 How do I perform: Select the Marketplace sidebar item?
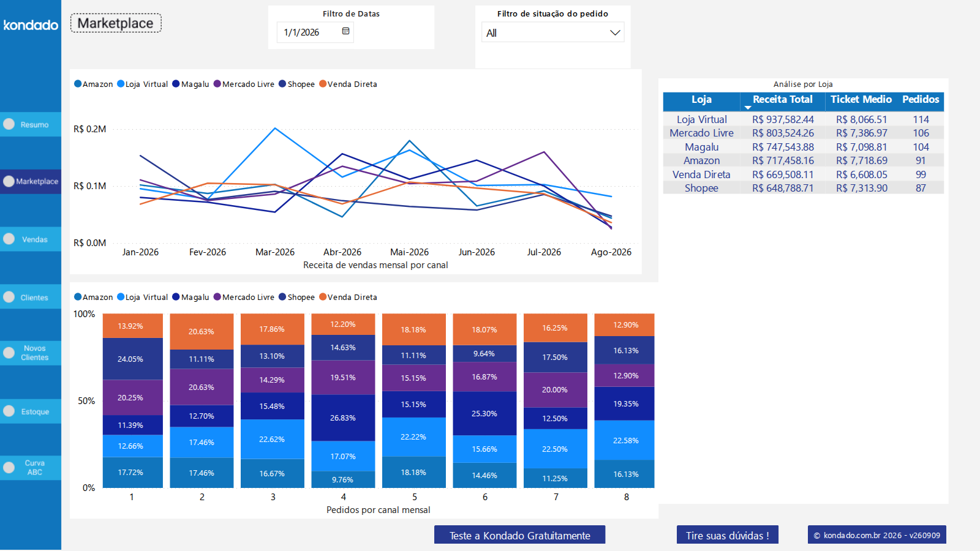pos(31,181)
